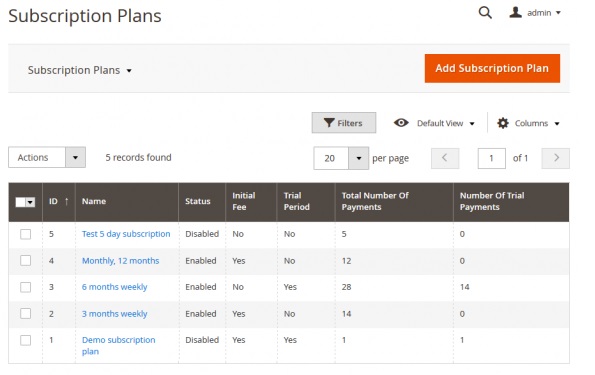Click trial payments value 14
Image resolution: width=595 pixels, height=375 pixels.
(464, 287)
